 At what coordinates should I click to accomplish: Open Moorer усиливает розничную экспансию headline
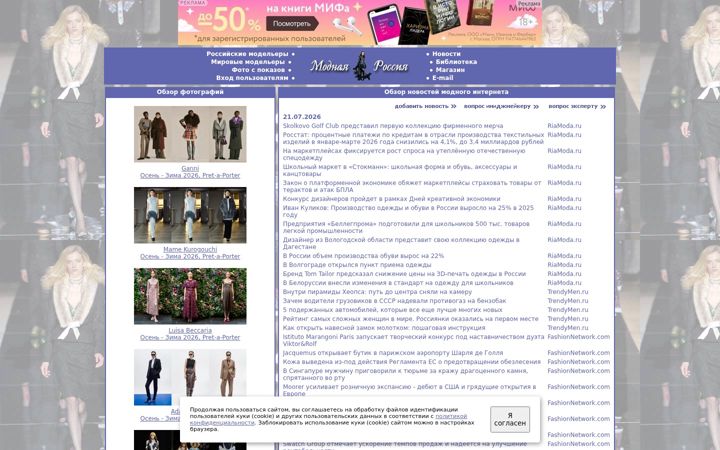click(x=409, y=390)
